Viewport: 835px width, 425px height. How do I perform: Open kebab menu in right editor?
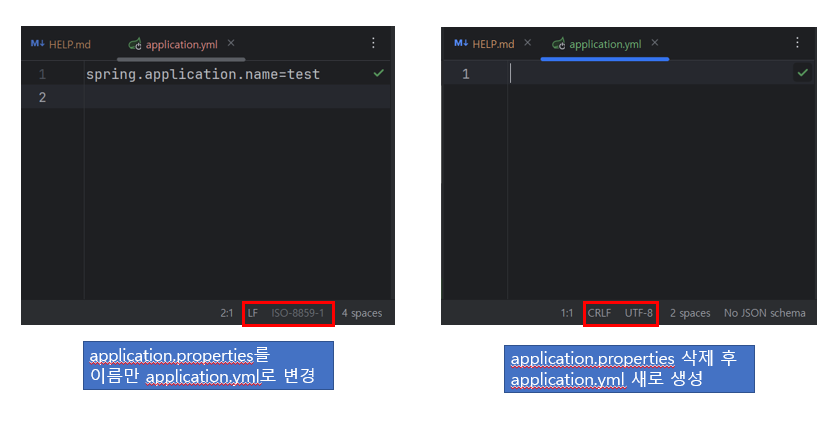pyautogui.click(x=797, y=43)
